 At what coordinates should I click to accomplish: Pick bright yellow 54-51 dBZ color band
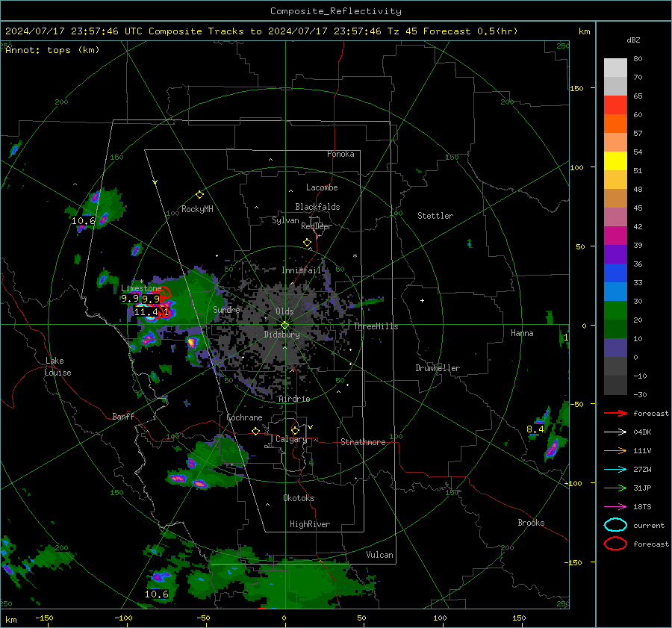tap(615, 161)
